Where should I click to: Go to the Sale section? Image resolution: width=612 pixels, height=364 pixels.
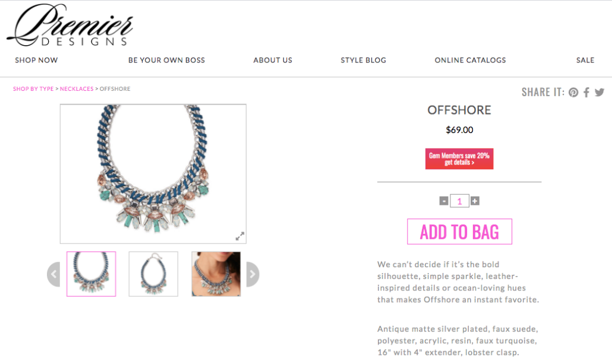[x=585, y=60]
